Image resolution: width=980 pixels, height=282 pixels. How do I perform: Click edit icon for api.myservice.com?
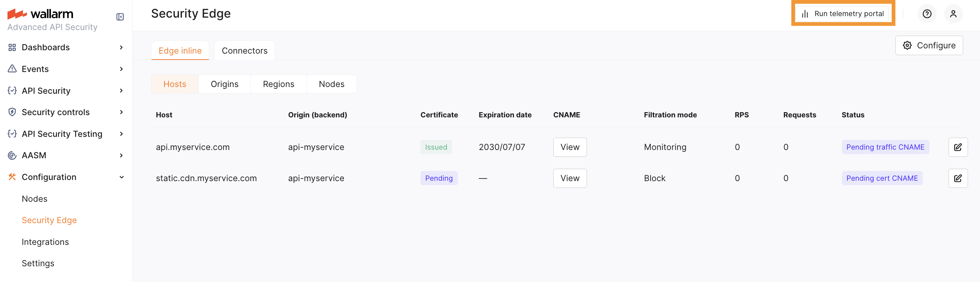(x=958, y=147)
